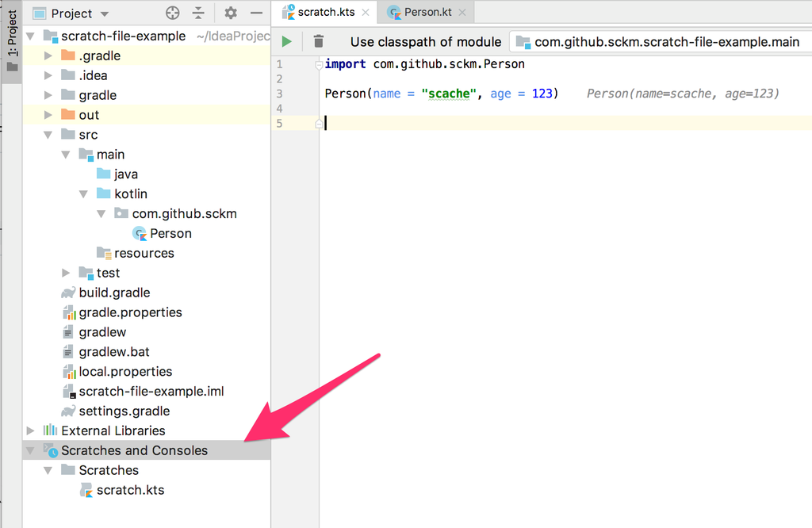Select the scratch.kts editor tab
This screenshot has width=812, height=528.
tap(325, 12)
